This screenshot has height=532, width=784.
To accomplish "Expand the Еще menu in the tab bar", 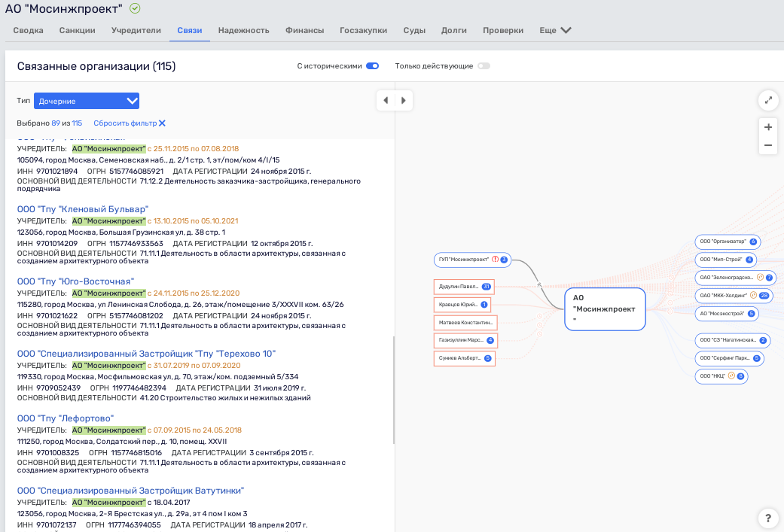I will pyautogui.click(x=555, y=30).
